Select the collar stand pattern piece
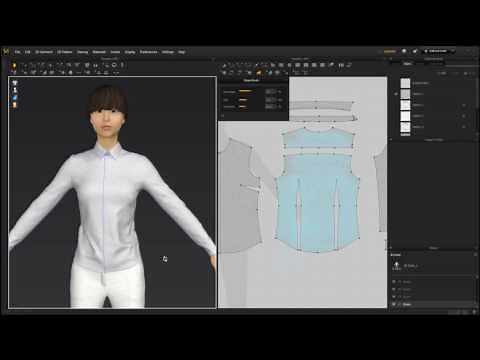This screenshot has width=480, height=360. [x=322, y=118]
